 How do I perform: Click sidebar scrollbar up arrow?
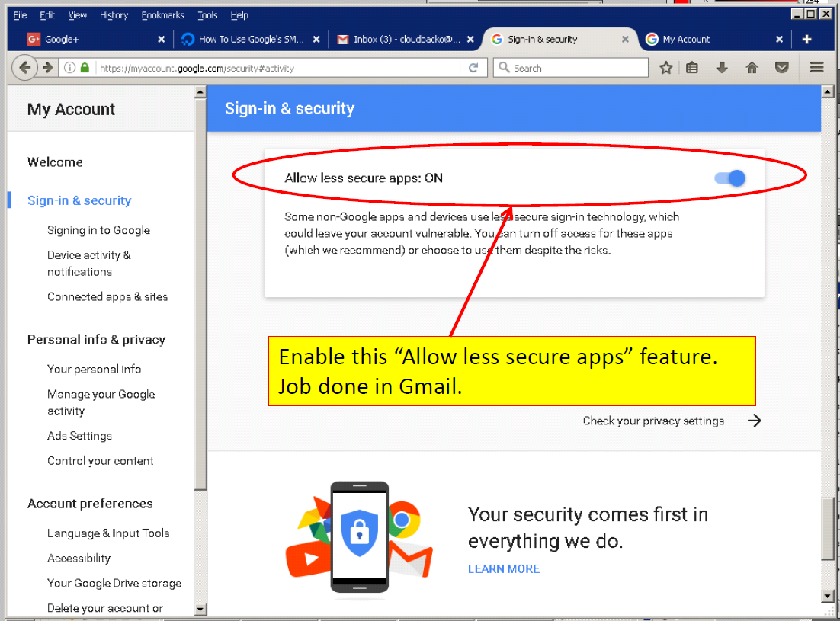coord(200,92)
